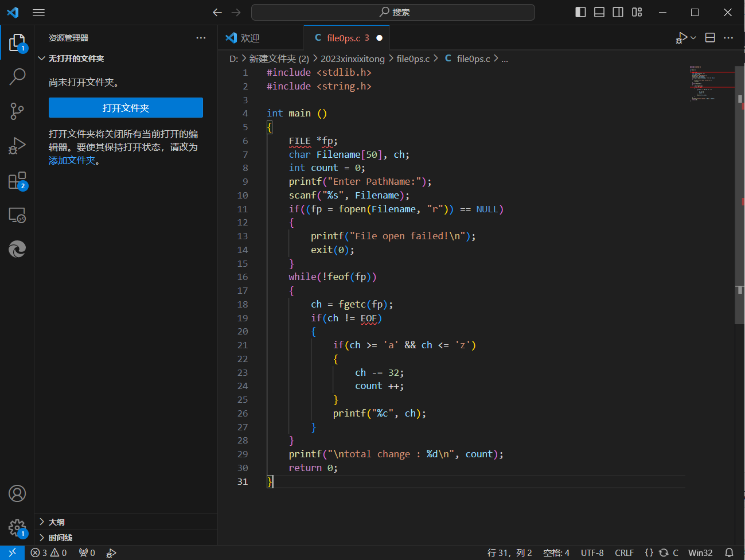The height and width of the screenshot is (560, 745).
Task: Change indentation via 空格: 4
Action: [556, 553]
